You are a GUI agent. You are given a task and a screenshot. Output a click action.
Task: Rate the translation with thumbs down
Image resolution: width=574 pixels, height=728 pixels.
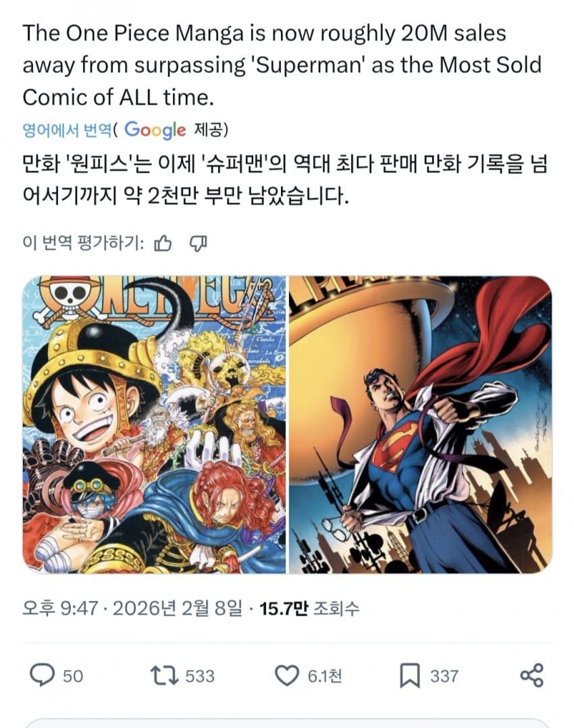coord(198,243)
